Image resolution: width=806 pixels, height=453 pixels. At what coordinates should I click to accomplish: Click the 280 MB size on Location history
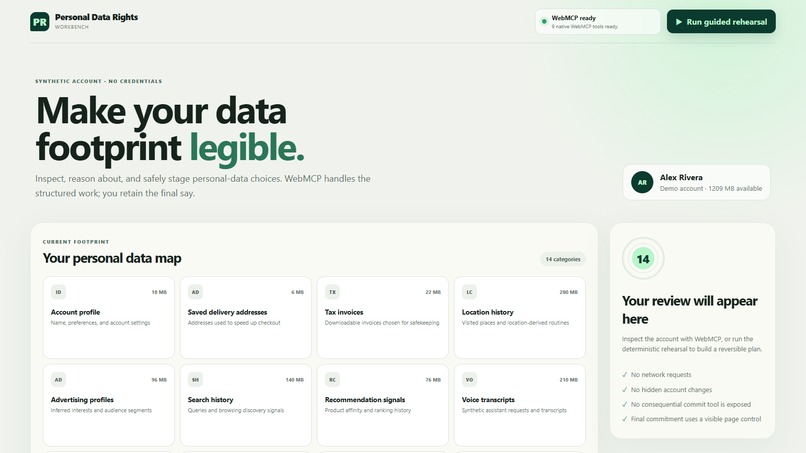point(569,292)
